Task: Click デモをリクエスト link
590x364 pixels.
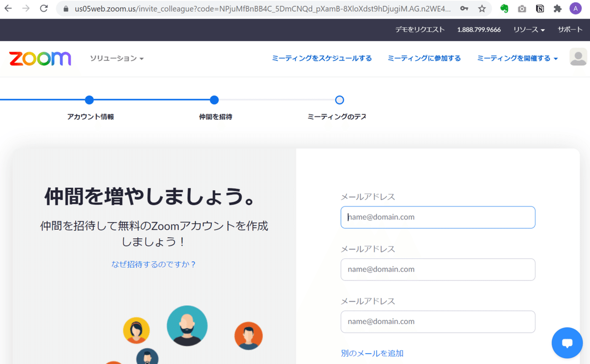Action: pyautogui.click(x=420, y=29)
